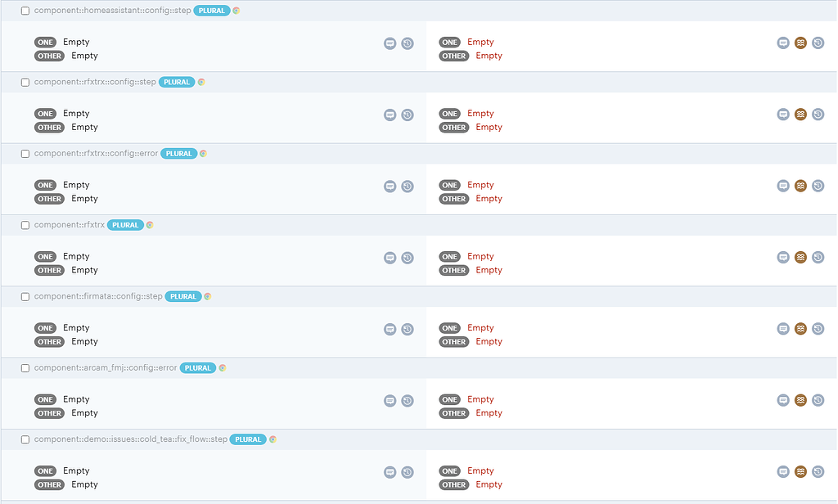838x504 pixels.
Task: Click the PLURAL badge on component::arcam_fmj::config::error
Action: 198,368
